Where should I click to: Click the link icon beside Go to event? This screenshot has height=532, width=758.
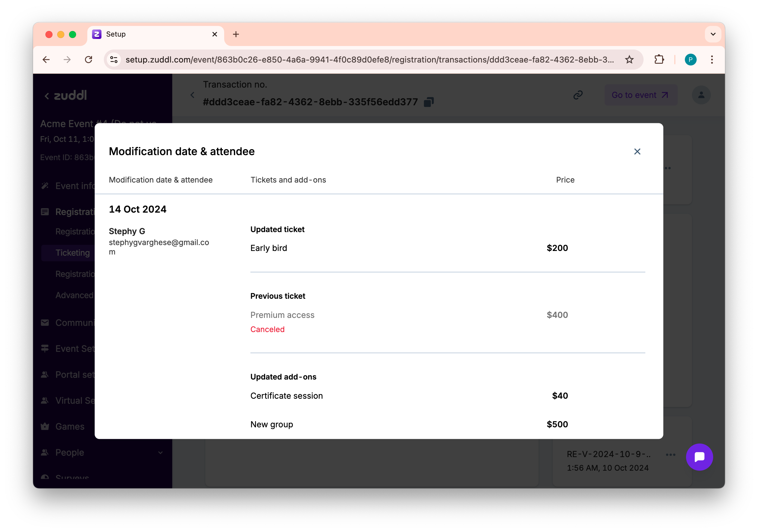(x=578, y=95)
